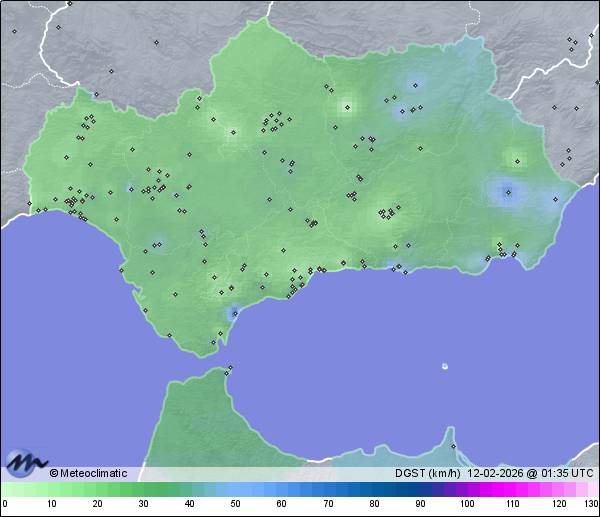Pick the dark blue 80 km/h legend color
Image resolution: width=600 pixels, height=517 pixels.
373,489
